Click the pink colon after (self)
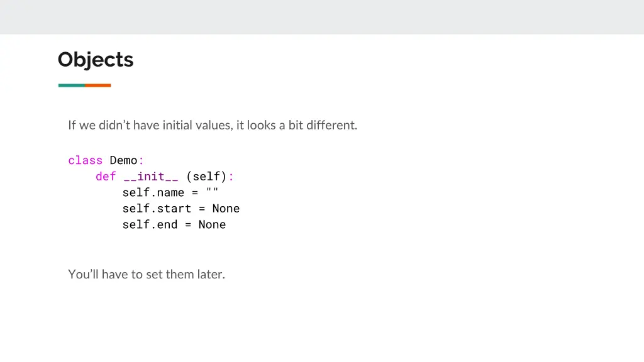Viewport: 644px width, 362px height. click(231, 177)
